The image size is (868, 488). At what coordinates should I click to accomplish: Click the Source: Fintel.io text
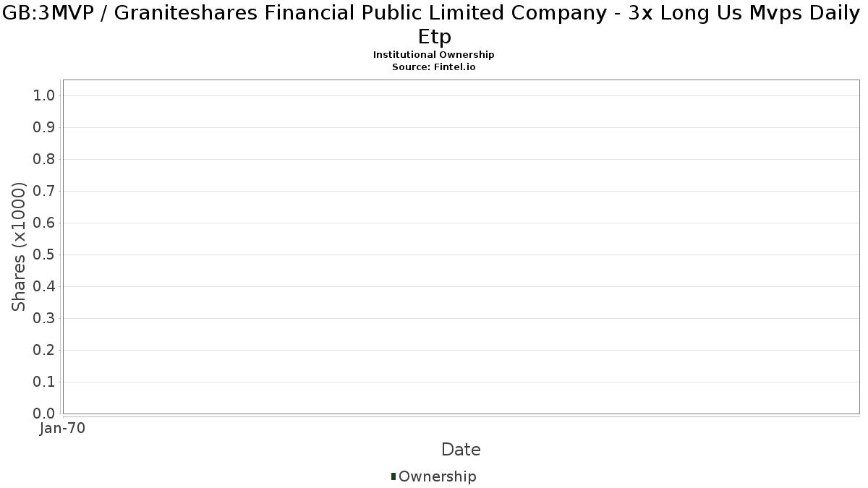pyautogui.click(x=433, y=67)
